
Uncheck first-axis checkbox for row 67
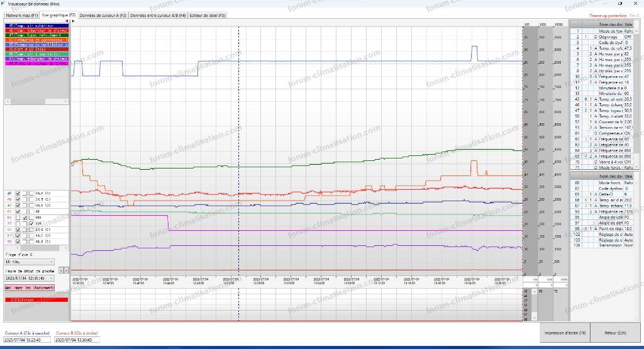(x=18, y=236)
